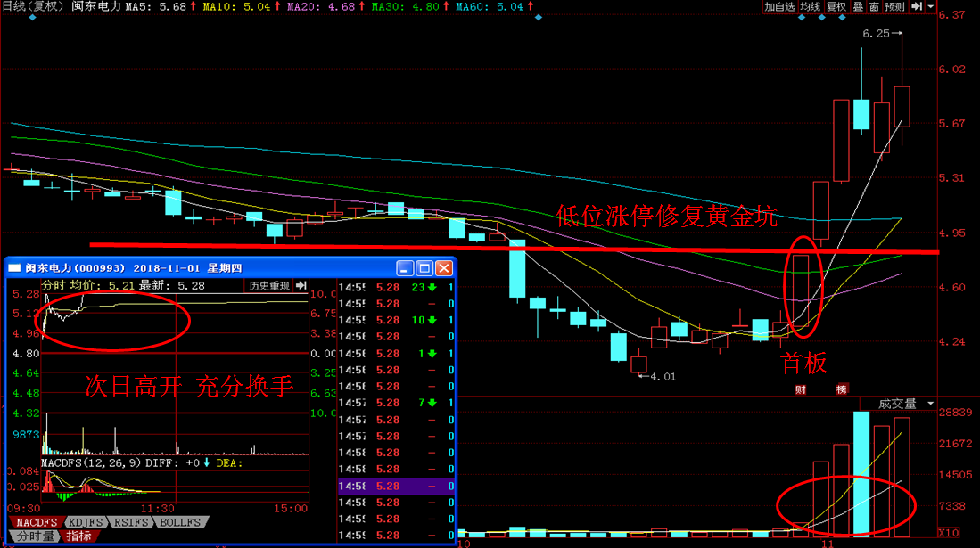980x548 pixels.
Task: Click the 榜 marker below the candlesticks
Action: tap(841, 389)
